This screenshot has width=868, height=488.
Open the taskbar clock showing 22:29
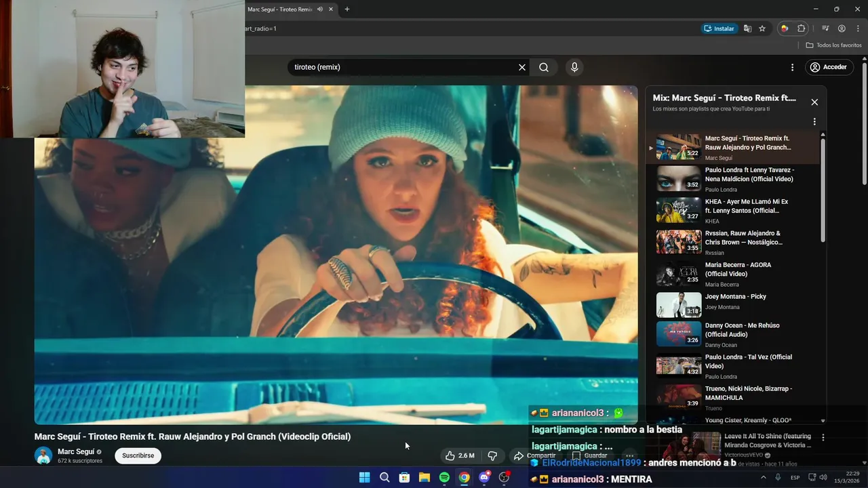click(x=847, y=477)
